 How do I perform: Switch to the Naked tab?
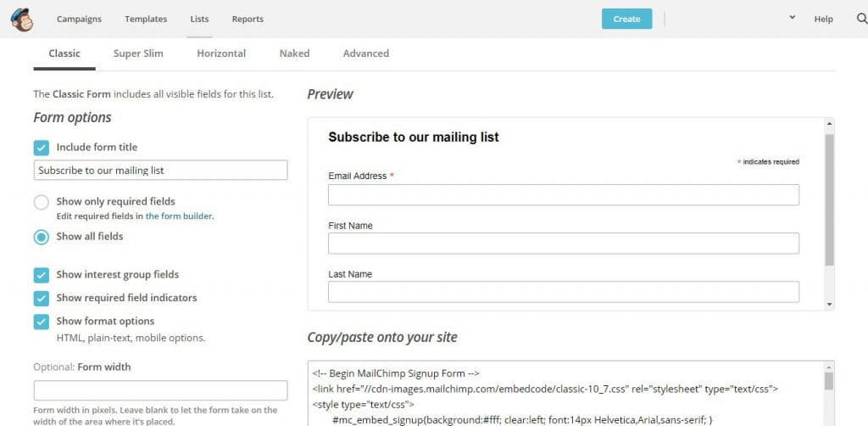coord(294,53)
